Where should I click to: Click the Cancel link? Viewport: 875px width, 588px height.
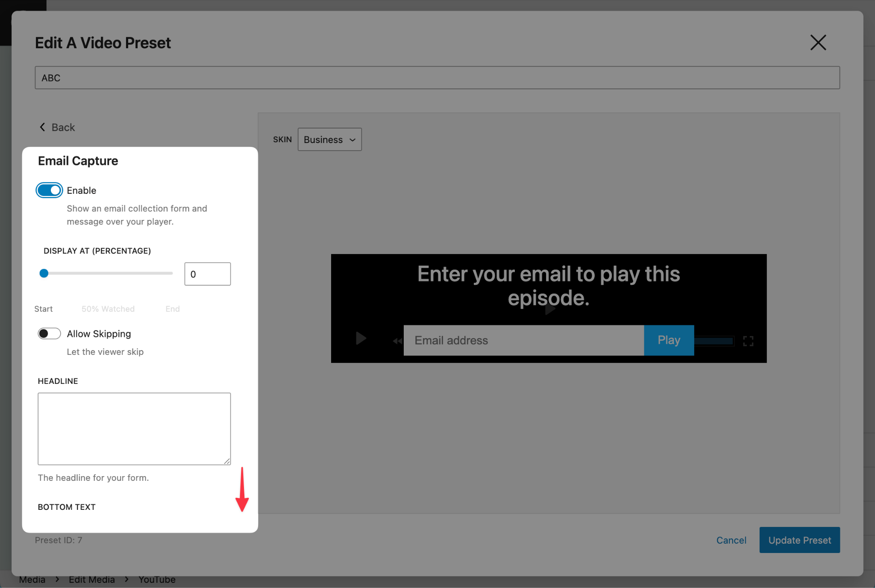pyautogui.click(x=731, y=540)
